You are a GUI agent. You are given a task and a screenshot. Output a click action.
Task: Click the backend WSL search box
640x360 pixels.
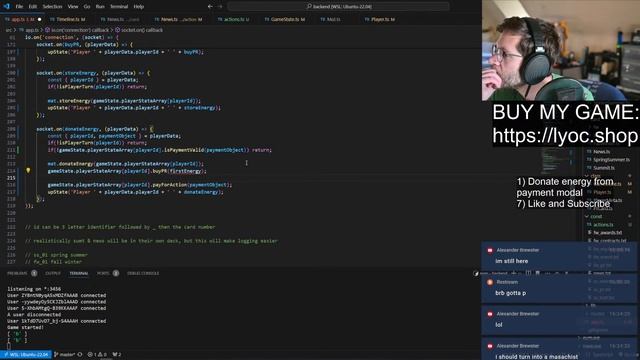(x=338, y=7)
